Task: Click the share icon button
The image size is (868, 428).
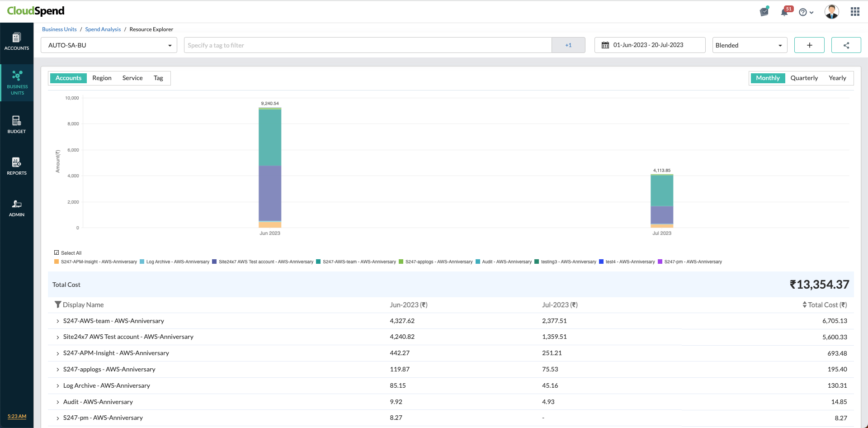Action: [846, 45]
